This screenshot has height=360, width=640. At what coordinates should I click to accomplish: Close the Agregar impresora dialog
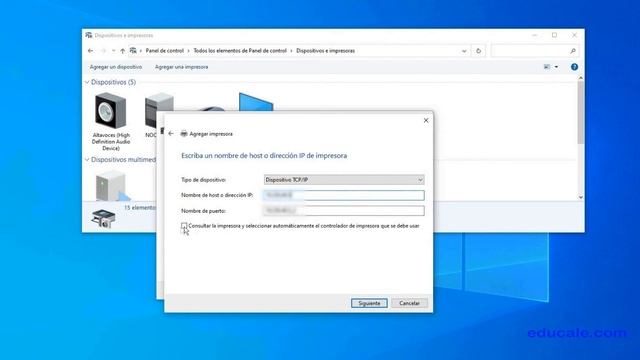click(426, 120)
